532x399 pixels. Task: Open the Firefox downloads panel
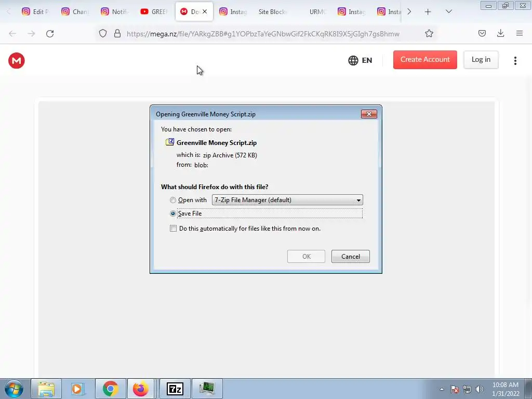pyautogui.click(x=500, y=33)
